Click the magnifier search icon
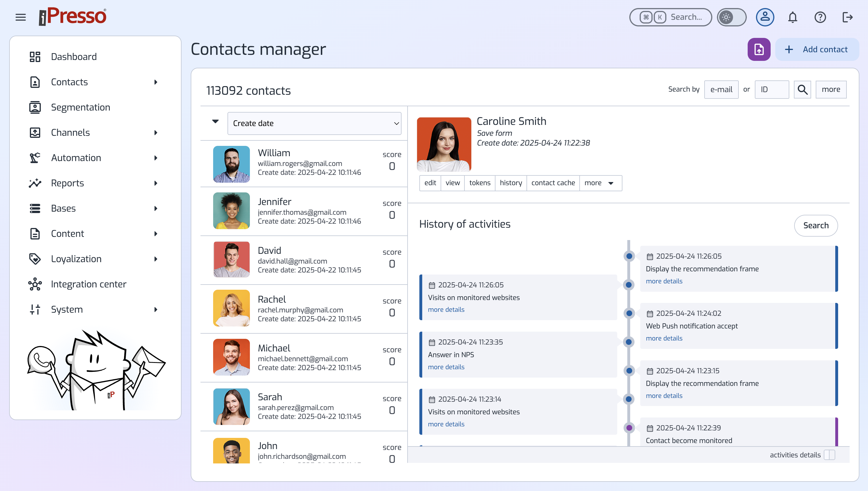The height and width of the screenshot is (491, 868). pos(802,89)
